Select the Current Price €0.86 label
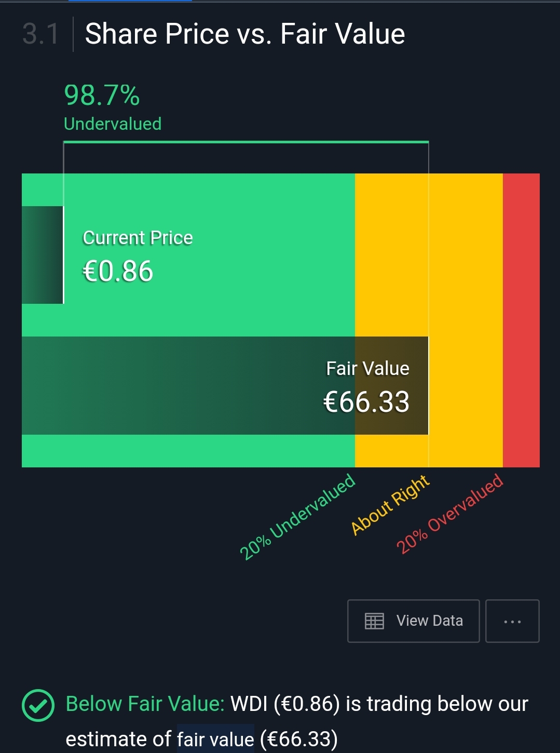The width and height of the screenshot is (560, 753). pos(138,256)
